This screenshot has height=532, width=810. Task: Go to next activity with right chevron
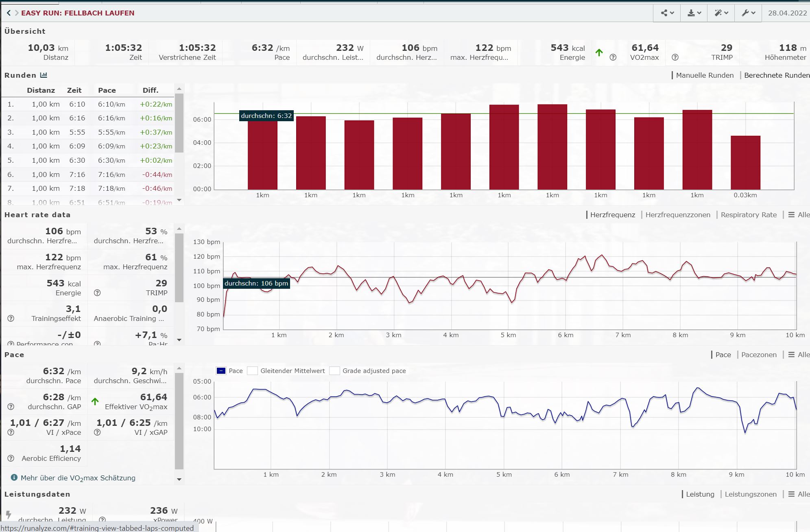click(x=17, y=13)
